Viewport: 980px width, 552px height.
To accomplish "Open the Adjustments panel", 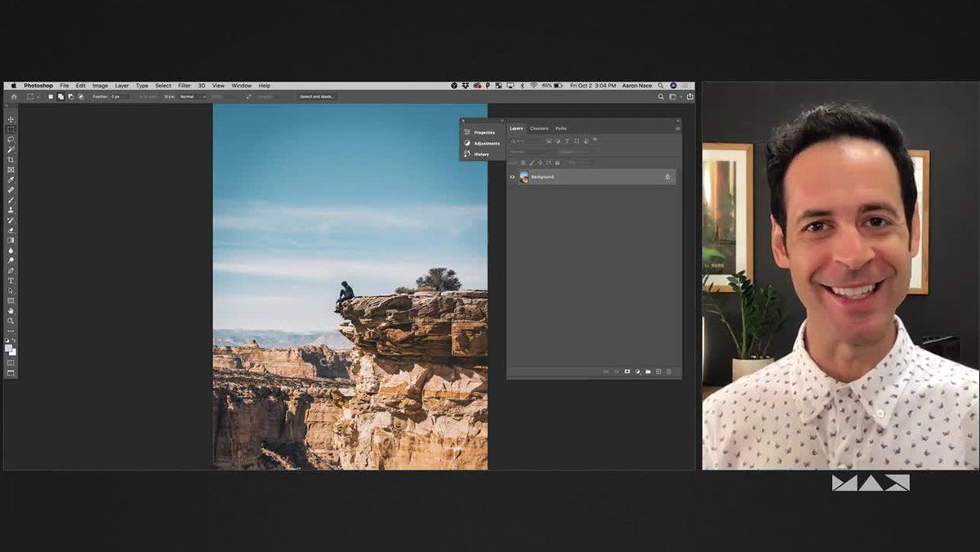I will point(483,143).
